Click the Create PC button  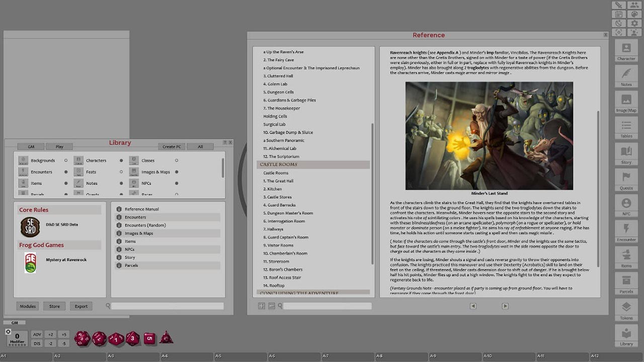[x=171, y=146]
